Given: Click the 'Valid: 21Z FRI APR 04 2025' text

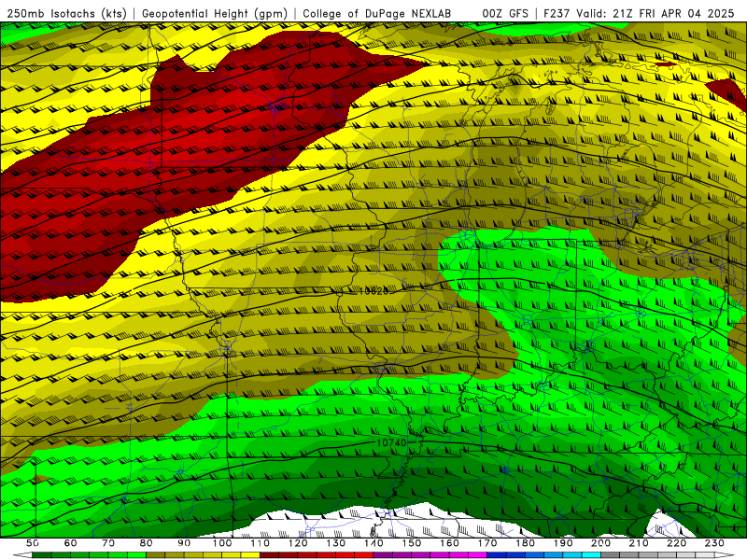Looking at the screenshot, I should pos(655,13).
